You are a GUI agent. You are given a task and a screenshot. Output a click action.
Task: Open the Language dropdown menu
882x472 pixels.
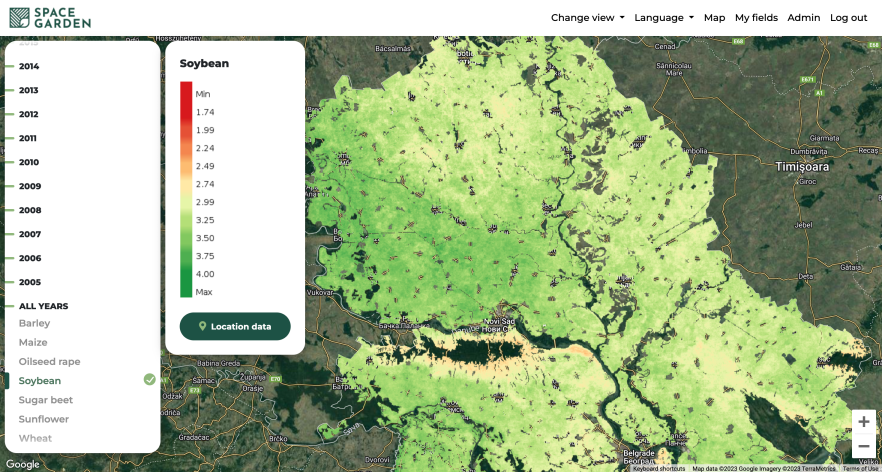pos(663,18)
